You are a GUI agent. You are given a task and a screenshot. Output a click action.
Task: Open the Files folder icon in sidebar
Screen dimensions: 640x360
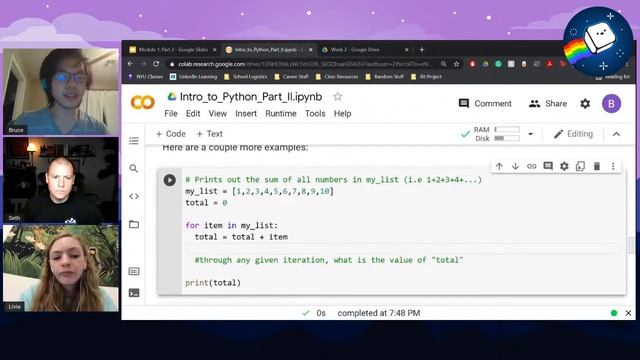(x=134, y=224)
